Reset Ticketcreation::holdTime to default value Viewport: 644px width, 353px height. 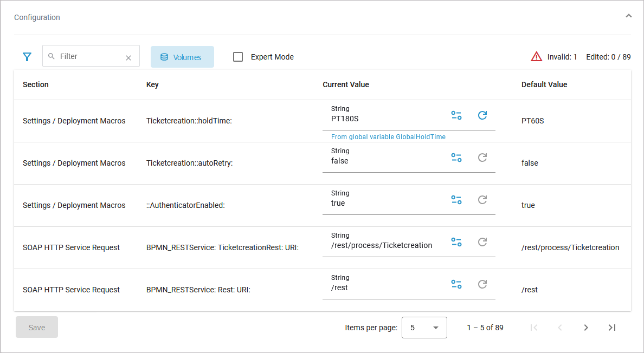(482, 115)
